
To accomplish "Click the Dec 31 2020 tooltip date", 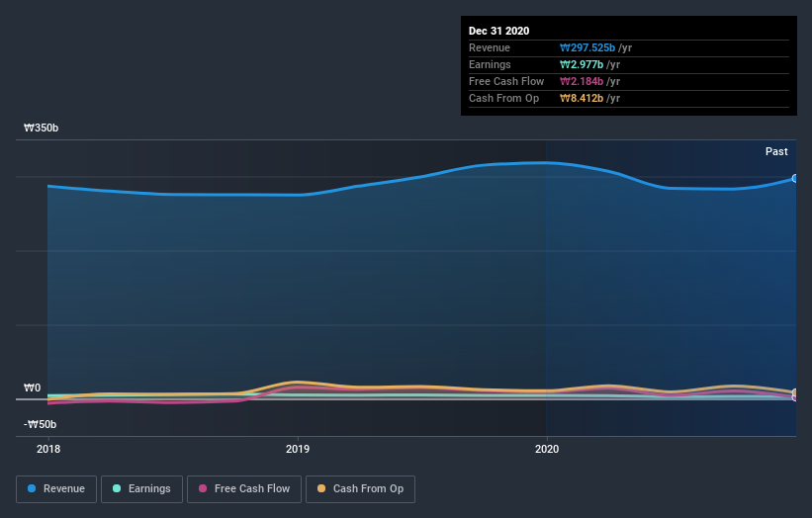I will [x=498, y=31].
